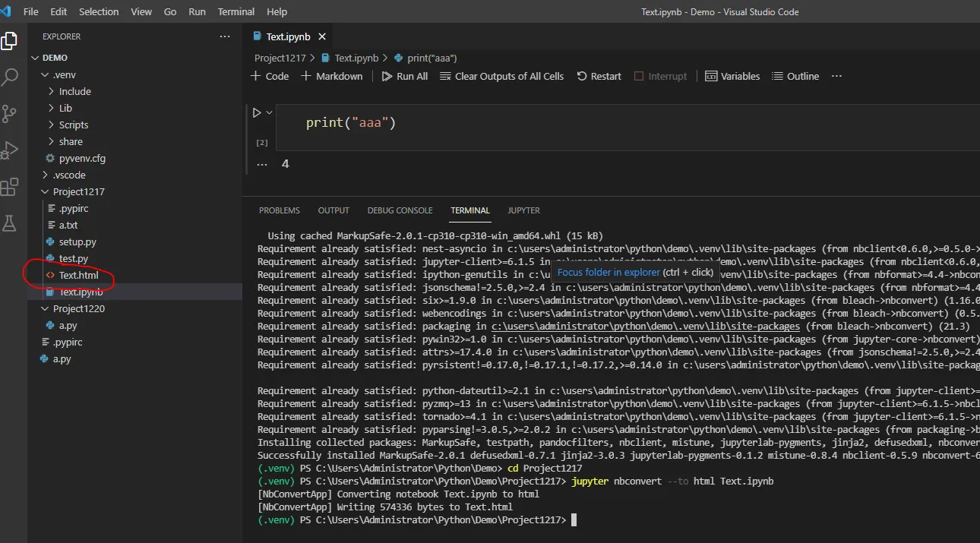The image size is (980, 543).
Task: Run the print("aaa") cell
Action: pos(257,112)
